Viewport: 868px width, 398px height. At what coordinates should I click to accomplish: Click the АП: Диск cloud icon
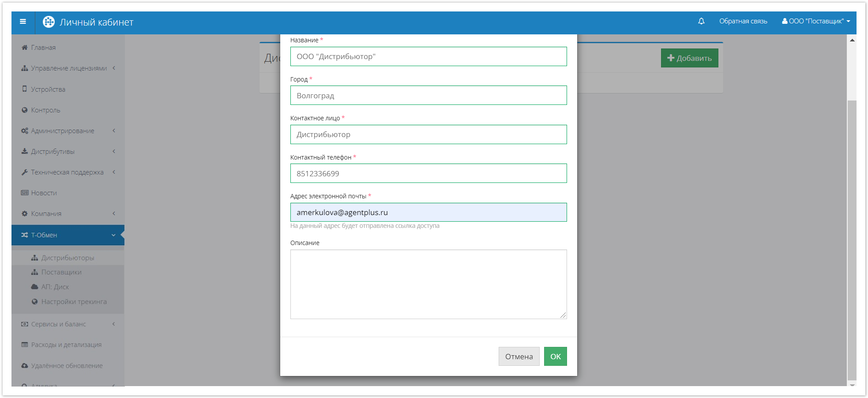(35, 287)
